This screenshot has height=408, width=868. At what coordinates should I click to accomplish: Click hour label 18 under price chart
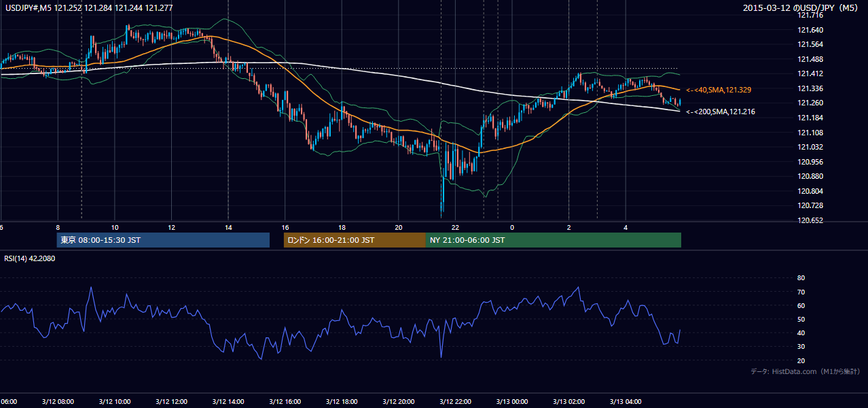pyautogui.click(x=342, y=227)
